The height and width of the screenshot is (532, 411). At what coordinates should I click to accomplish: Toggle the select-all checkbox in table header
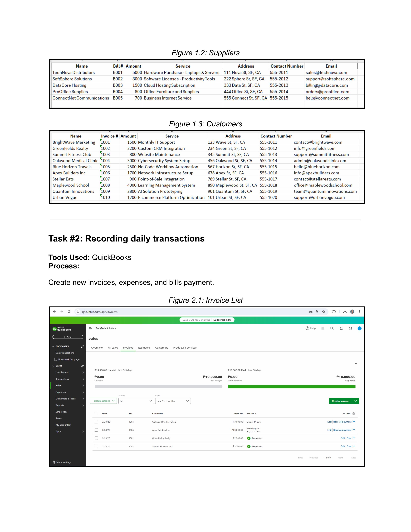tap(96, 413)
